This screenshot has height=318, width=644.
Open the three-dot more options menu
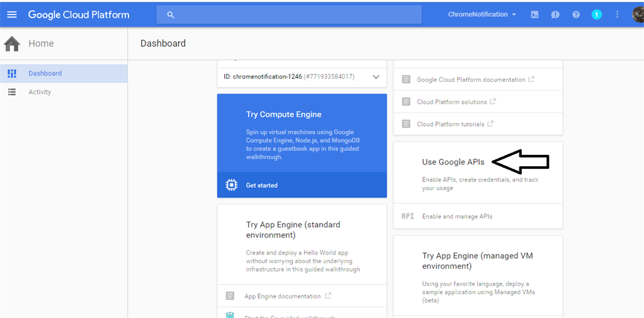(617, 14)
